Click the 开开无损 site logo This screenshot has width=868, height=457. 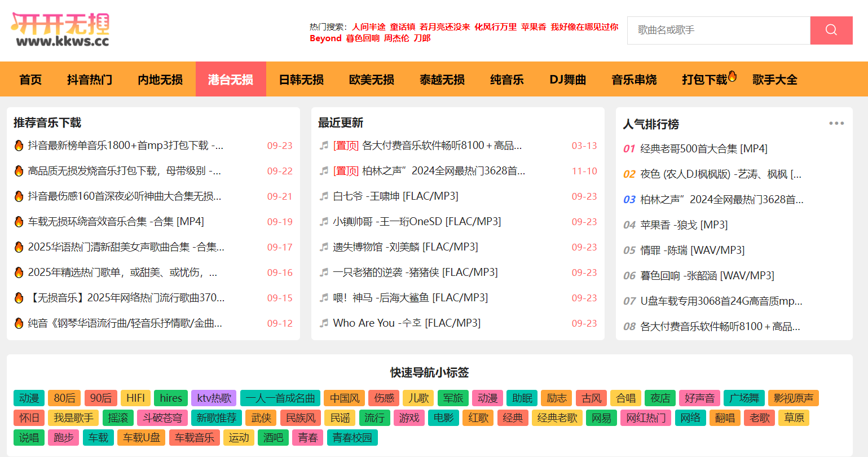[60, 30]
